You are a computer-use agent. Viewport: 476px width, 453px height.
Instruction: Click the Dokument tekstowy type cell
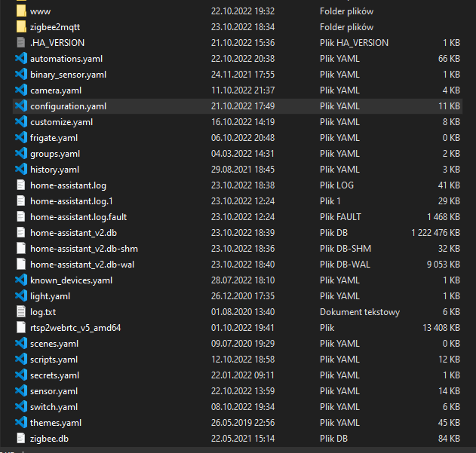[x=360, y=312]
